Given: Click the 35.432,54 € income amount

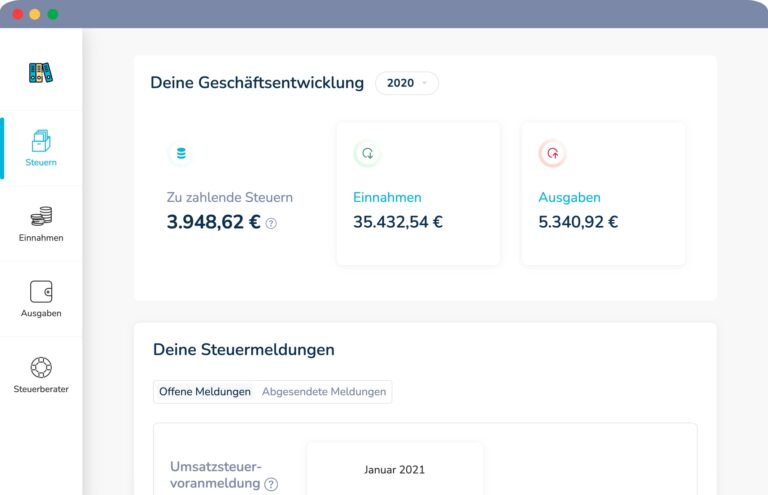Looking at the screenshot, I should coord(398,222).
